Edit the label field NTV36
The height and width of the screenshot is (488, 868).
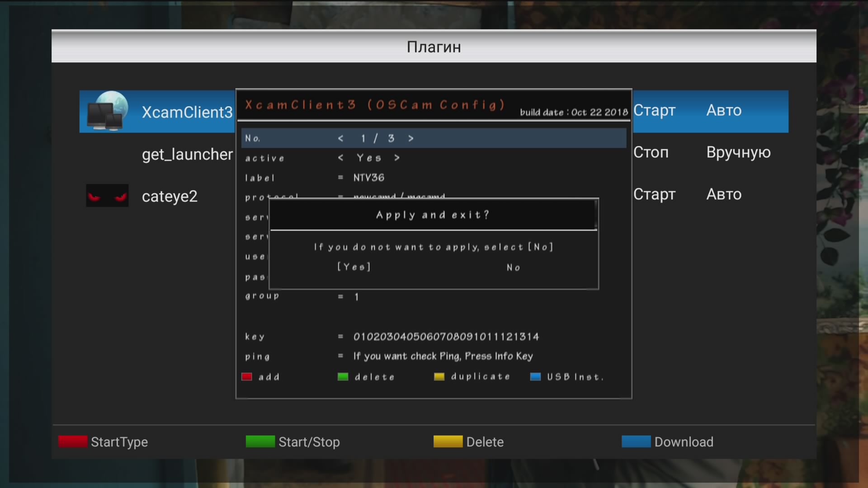[369, 178]
